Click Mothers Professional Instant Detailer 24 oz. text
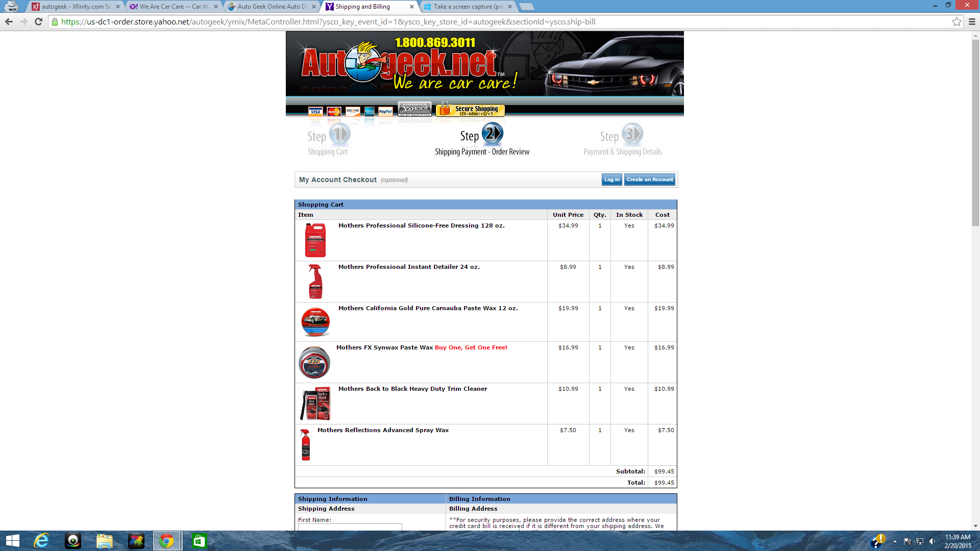The width and height of the screenshot is (980, 551). pyautogui.click(x=409, y=267)
